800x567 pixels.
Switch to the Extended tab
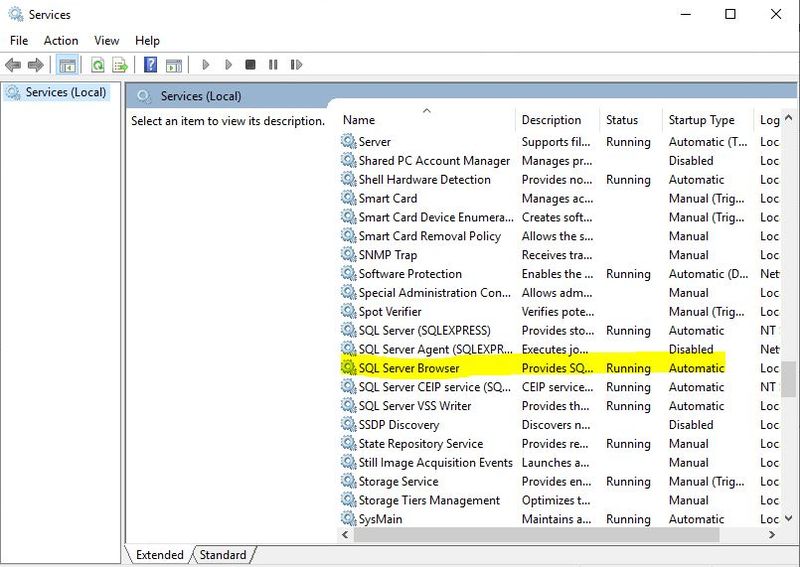point(159,555)
